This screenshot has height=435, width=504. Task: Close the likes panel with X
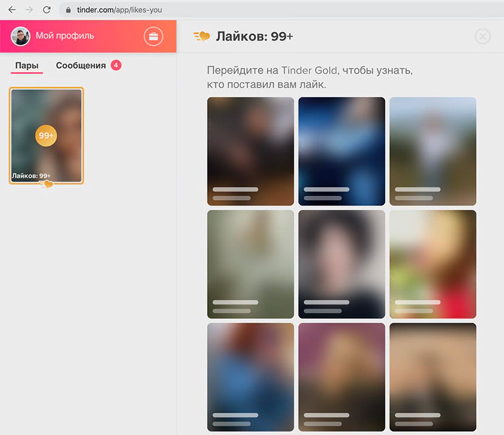[x=482, y=36]
